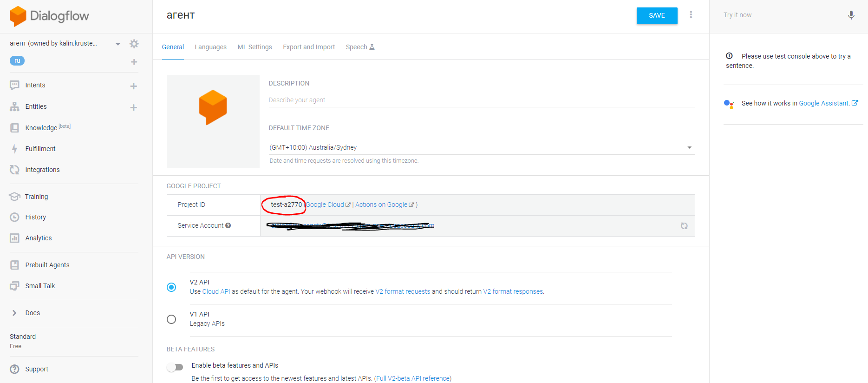Image resolution: width=868 pixels, height=383 pixels.
Task: Click the Dialogflow logo
Action: point(49,16)
